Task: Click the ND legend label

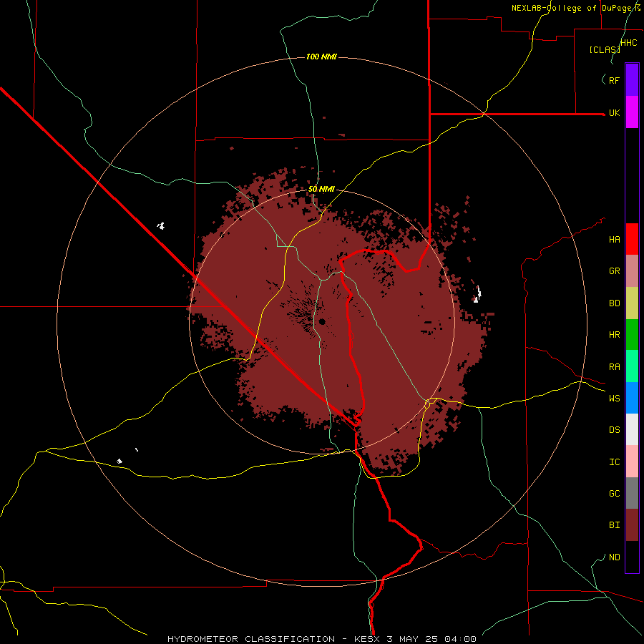Action: (x=614, y=557)
